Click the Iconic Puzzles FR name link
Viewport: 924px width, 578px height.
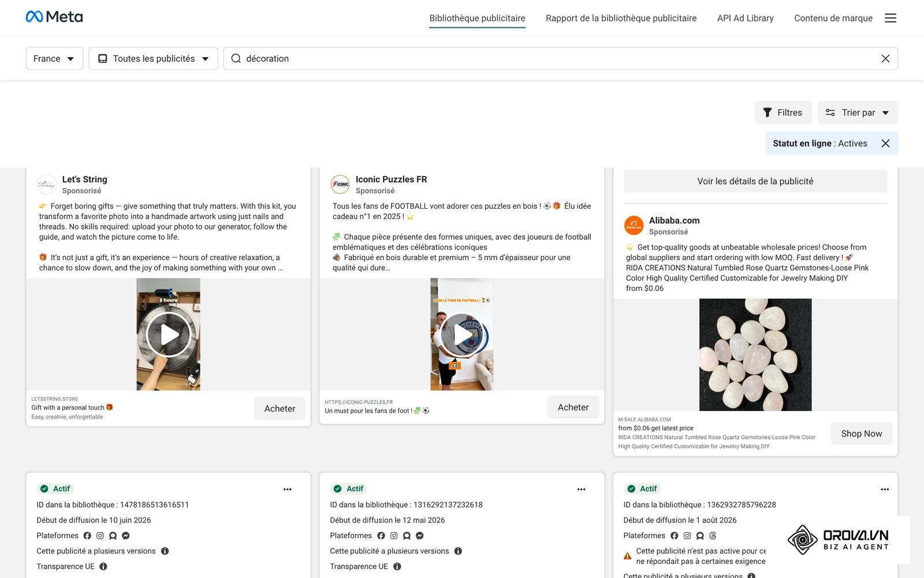pos(391,179)
